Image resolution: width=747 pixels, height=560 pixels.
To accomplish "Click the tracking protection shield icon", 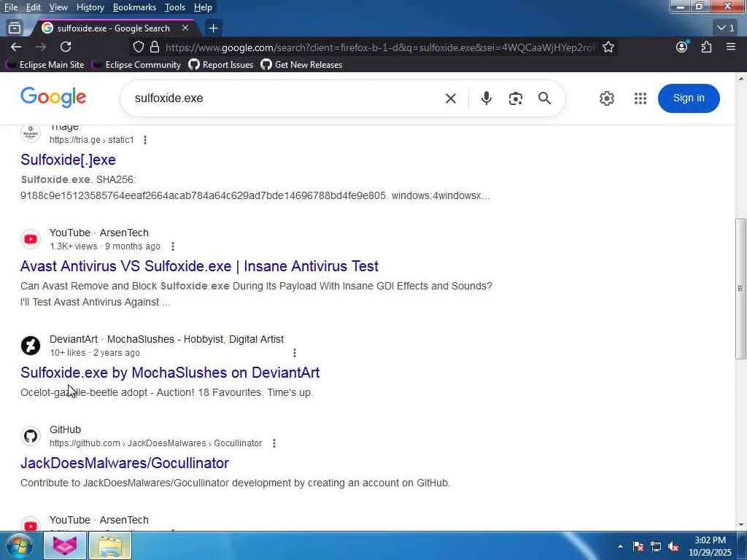I will pos(138,47).
